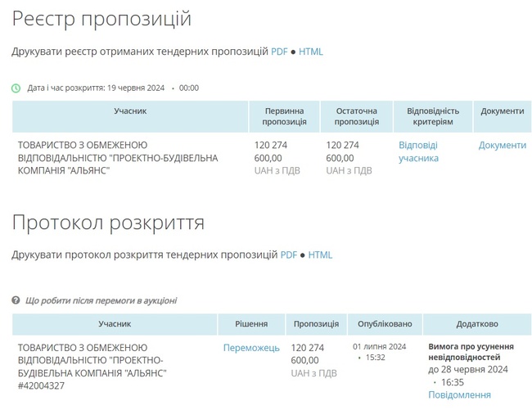The image size is (532, 419).
Task: Click the question mark help icon
Action: click(16, 300)
